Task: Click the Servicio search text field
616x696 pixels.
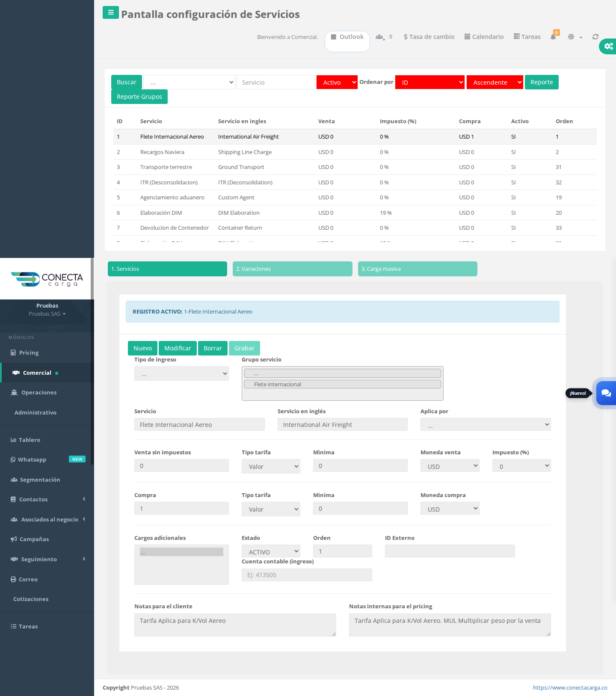Action: (x=275, y=82)
